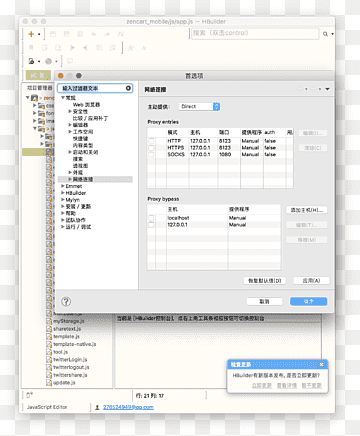Image resolution: width=360 pixels, height=436 pixels.
Task: Select the sharetext.js file in project tree
Action: [67, 329]
